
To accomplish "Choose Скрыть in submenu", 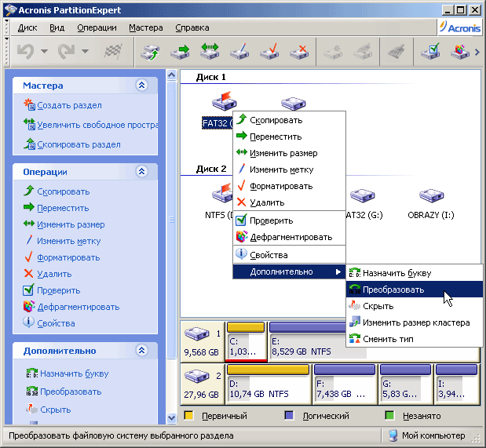I will pyautogui.click(x=414, y=306).
